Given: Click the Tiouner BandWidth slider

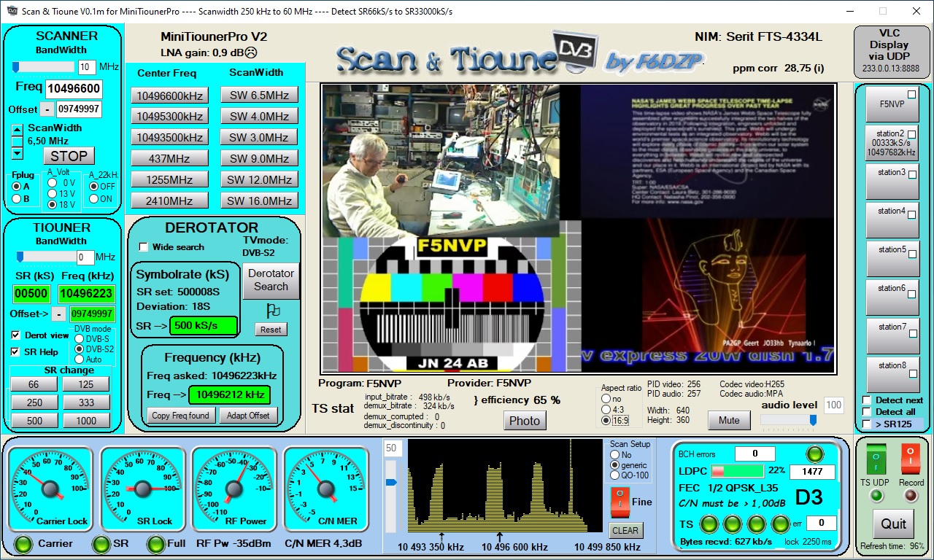Looking at the screenshot, I should 45,257.
